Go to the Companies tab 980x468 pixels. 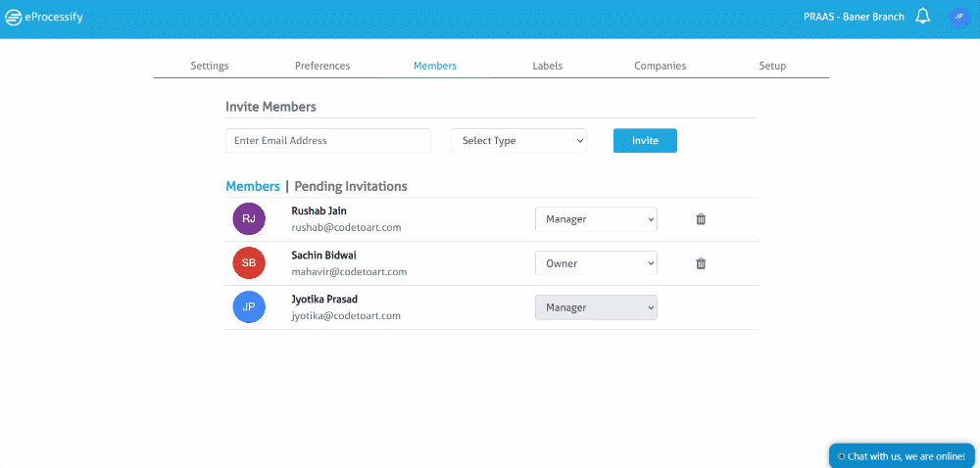[660, 66]
